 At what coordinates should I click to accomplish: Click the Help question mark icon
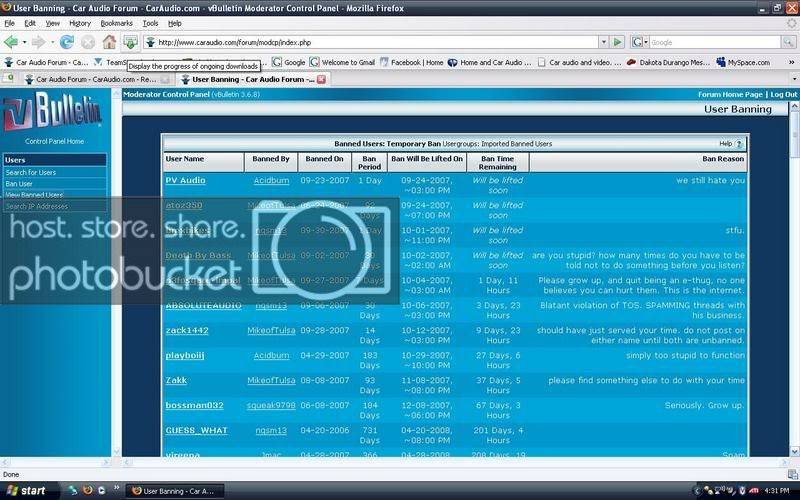(738, 144)
